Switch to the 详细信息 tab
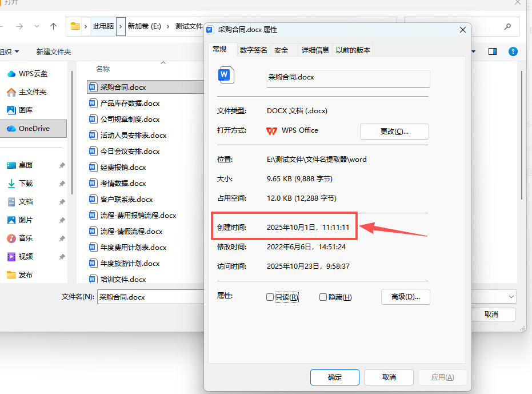Viewport: 532px width, 394px height. pos(315,50)
